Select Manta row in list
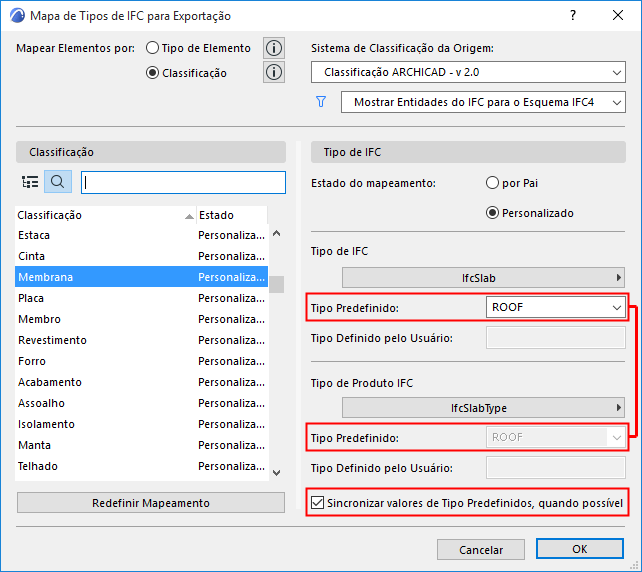642x572 pixels. (142, 445)
